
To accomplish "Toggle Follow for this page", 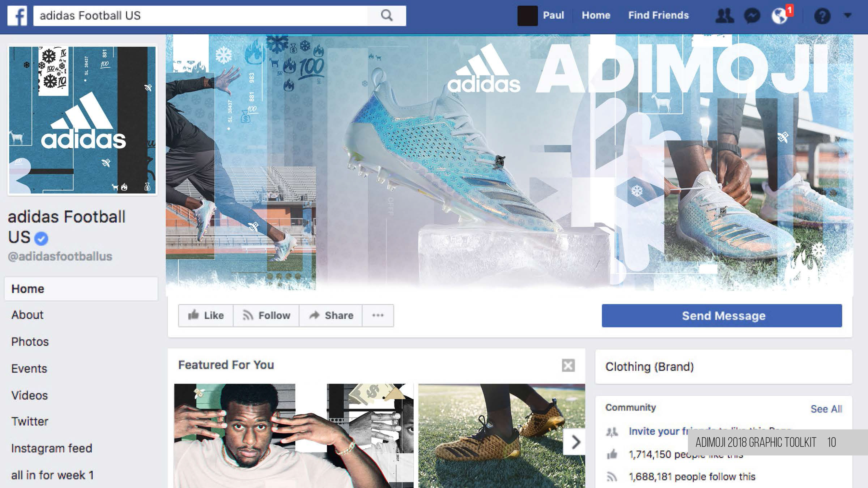I will 266,316.
